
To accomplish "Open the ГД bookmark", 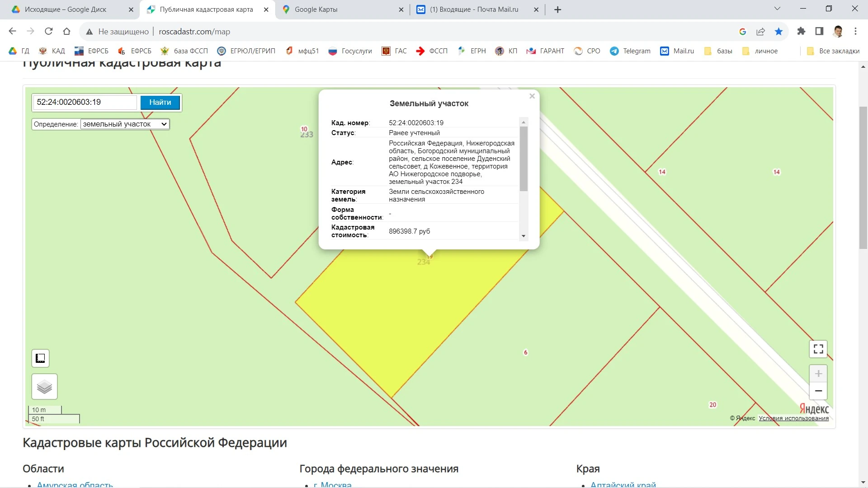I will pyautogui.click(x=19, y=51).
